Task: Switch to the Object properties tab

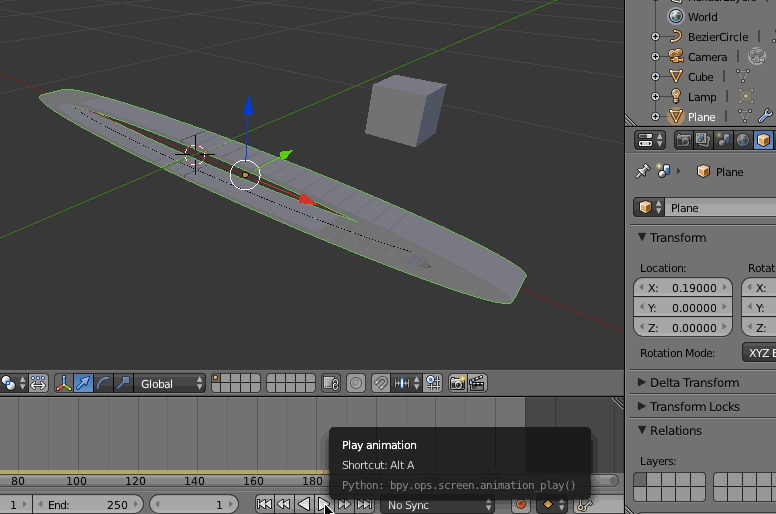Action: pos(763,140)
